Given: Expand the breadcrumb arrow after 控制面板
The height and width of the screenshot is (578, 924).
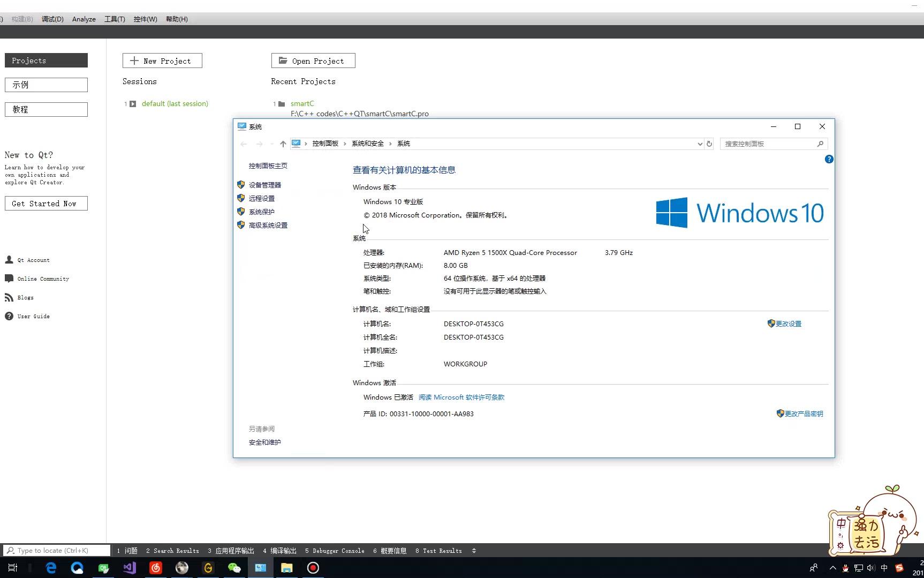Looking at the screenshot, I should (345, 144).
